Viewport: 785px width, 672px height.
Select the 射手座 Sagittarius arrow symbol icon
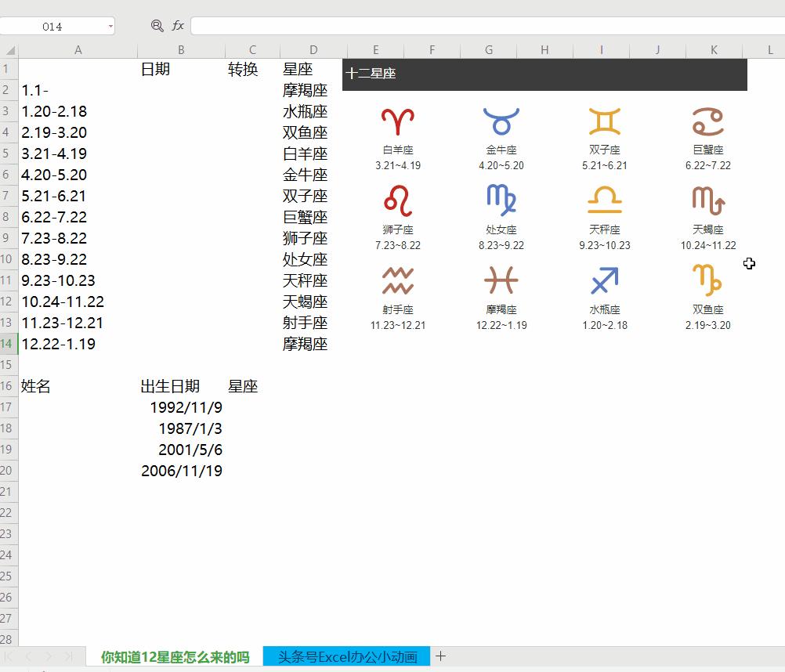click(x=398, y=280)
